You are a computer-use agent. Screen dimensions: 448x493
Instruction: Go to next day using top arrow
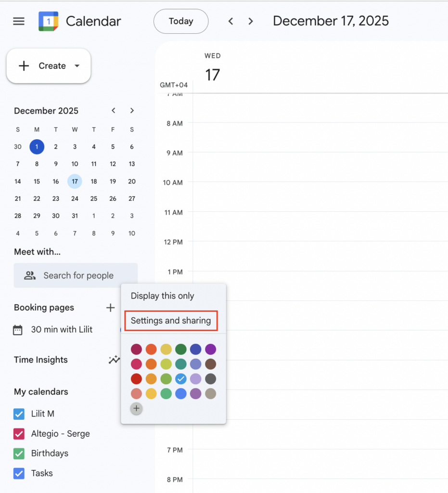point(250,21)
